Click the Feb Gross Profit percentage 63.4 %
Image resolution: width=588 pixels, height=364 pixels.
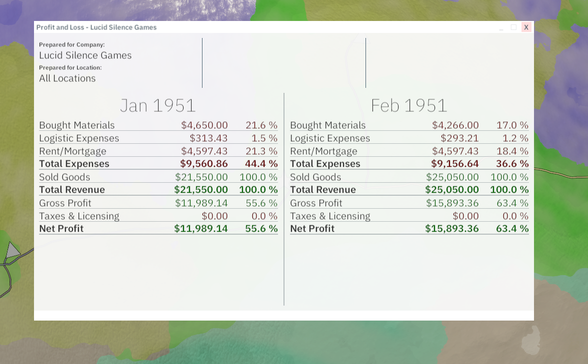512,203
